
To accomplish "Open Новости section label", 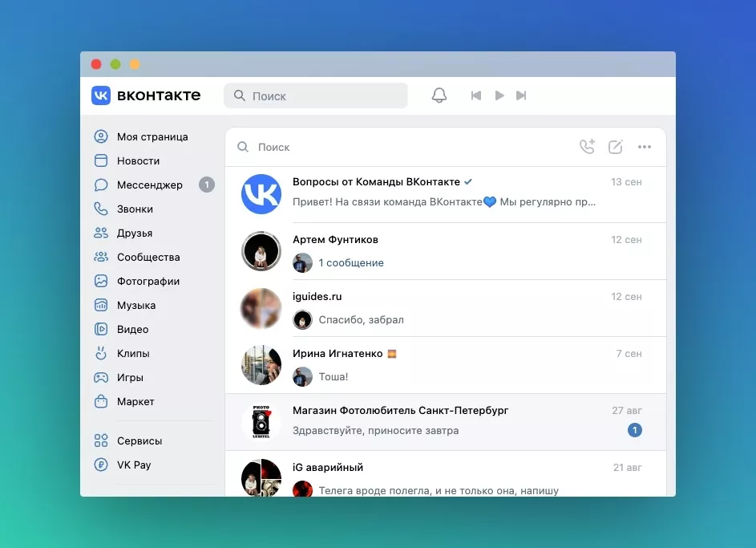I will point(139,161).
